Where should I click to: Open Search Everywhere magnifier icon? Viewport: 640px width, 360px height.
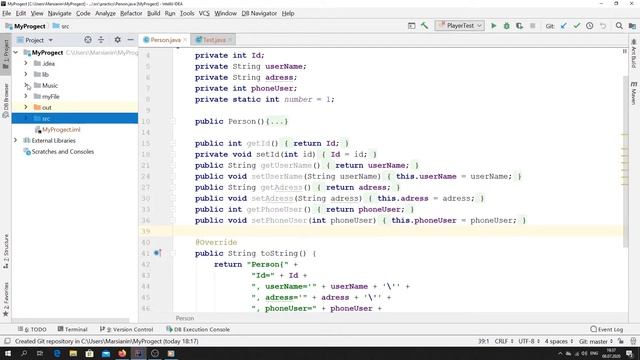pyautogui.click(x=619, y=26)
